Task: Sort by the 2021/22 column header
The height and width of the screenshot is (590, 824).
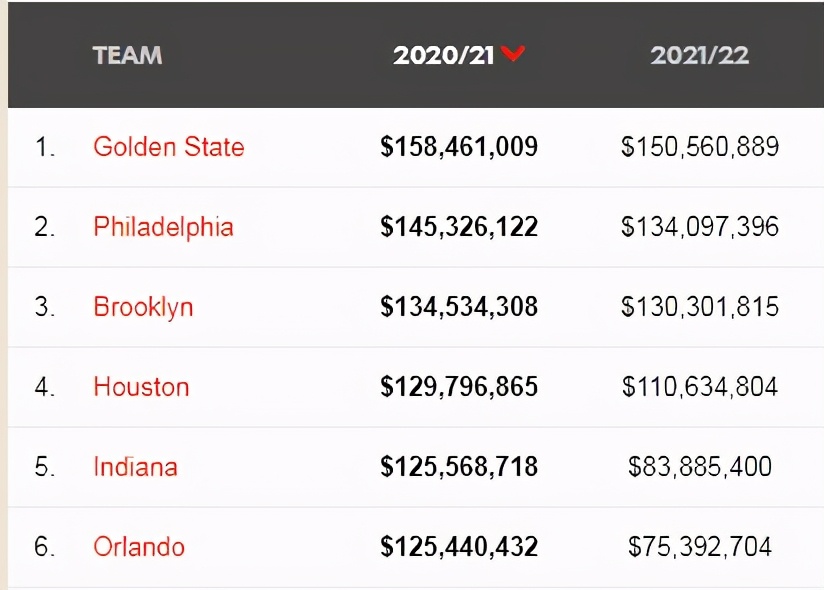Action: point(699,55)
